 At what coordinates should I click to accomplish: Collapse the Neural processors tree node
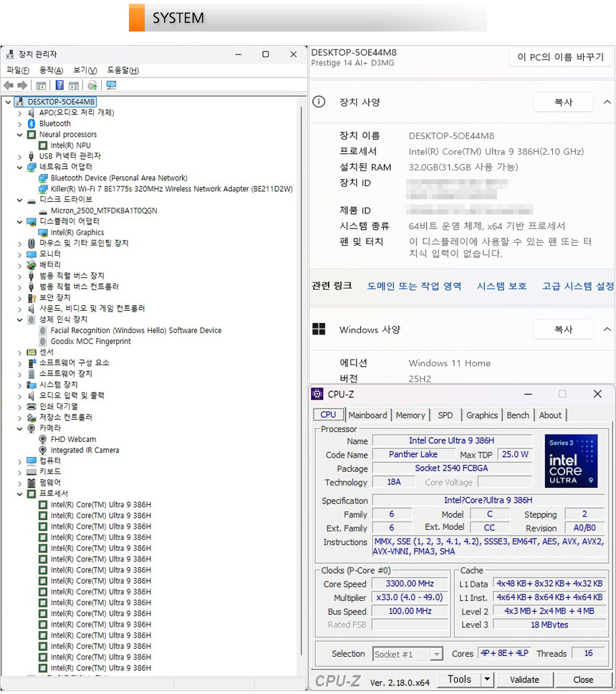point(20,135)
